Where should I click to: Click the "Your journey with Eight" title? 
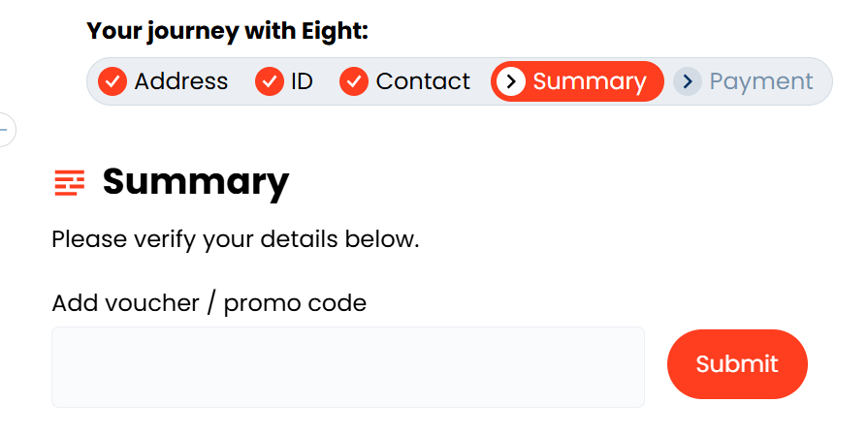coord(228,31)
